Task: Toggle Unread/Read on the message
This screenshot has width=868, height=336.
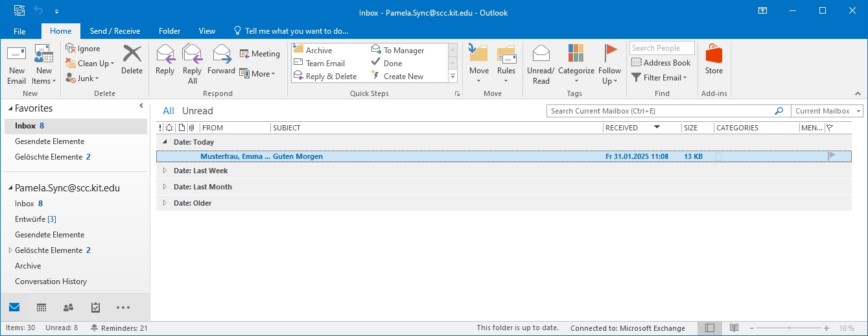Action: coord(541,64)
